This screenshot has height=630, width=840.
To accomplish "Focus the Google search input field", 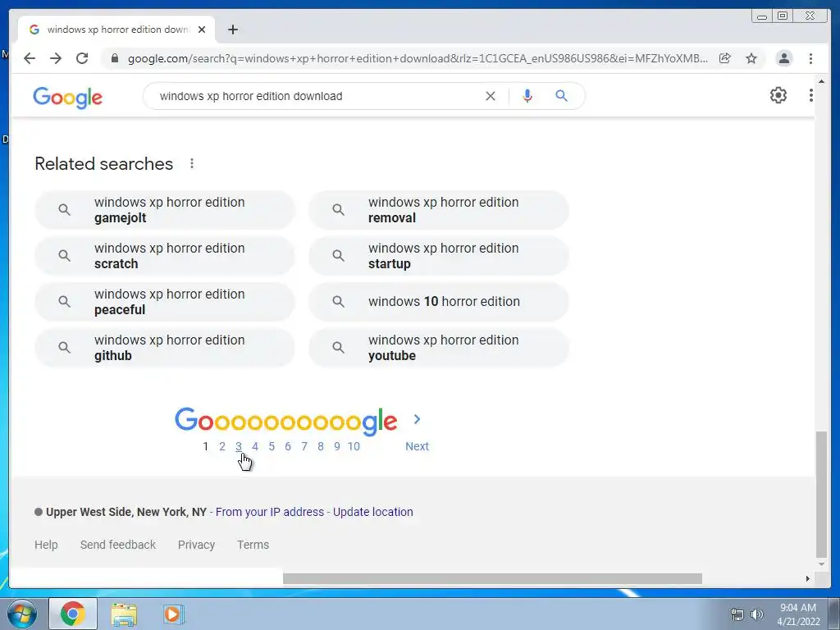I will tap(316, 96).
